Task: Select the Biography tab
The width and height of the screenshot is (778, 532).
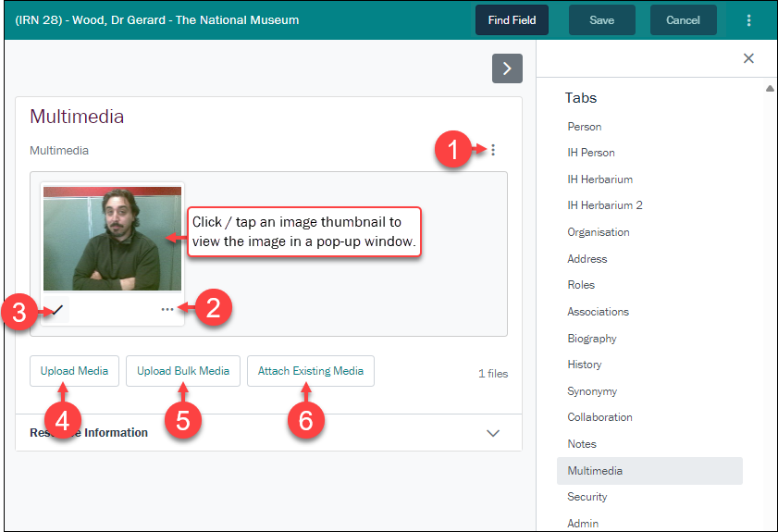Action: pyautogui.click(x=592, y=339)
